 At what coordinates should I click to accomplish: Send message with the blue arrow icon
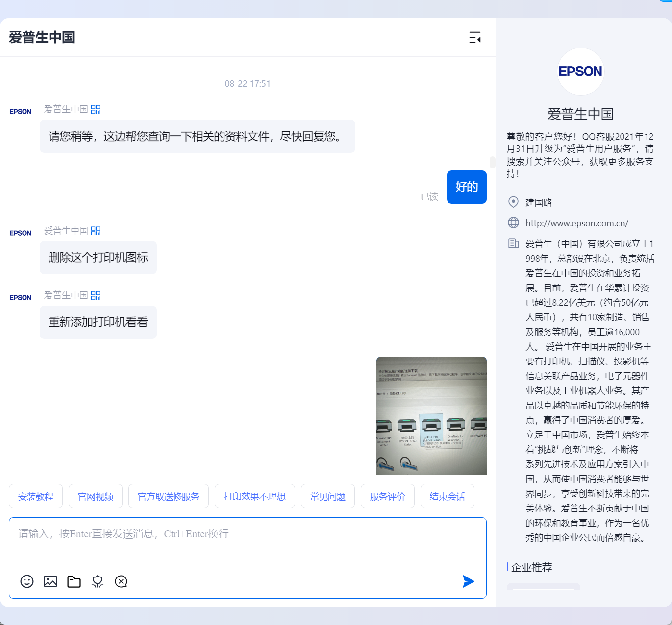[469, 581]
